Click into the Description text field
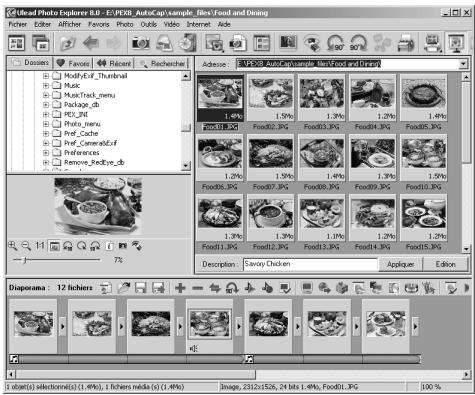 [310, 264]
